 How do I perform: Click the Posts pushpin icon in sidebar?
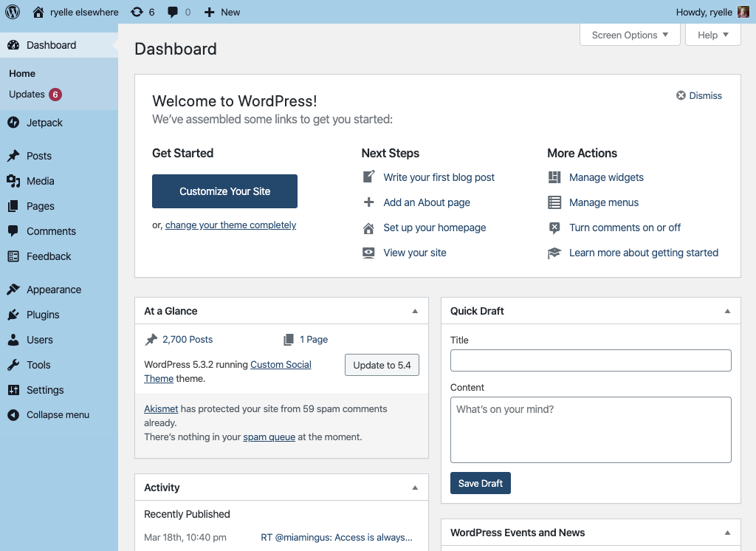click(13, 156)
